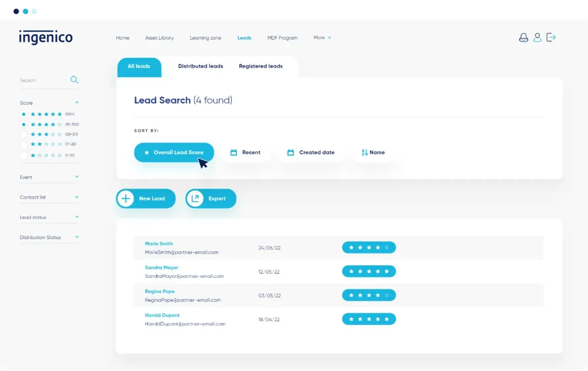Click the alphabetical sort icon beside Name
Viewport: 588px width, 371px height.
point(363,152)
